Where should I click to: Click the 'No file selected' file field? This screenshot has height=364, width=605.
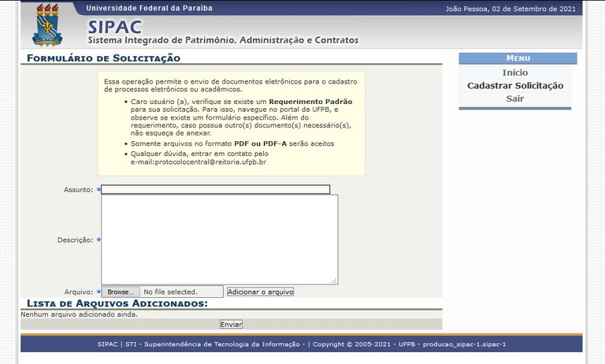(x=181, y=292)
